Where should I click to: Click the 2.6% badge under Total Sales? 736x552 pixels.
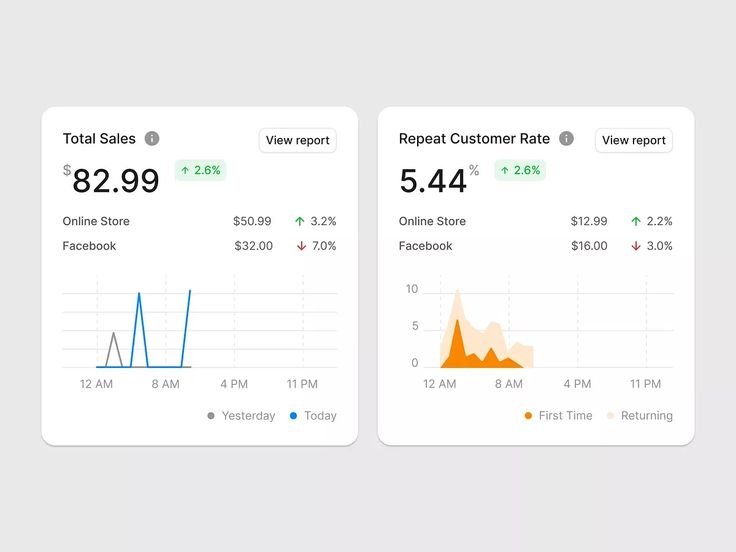point(200,171)
